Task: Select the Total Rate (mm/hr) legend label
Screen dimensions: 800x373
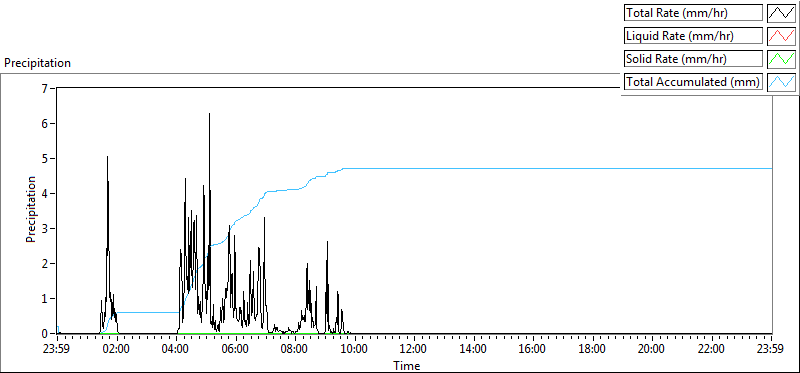Action: point(693,13)
